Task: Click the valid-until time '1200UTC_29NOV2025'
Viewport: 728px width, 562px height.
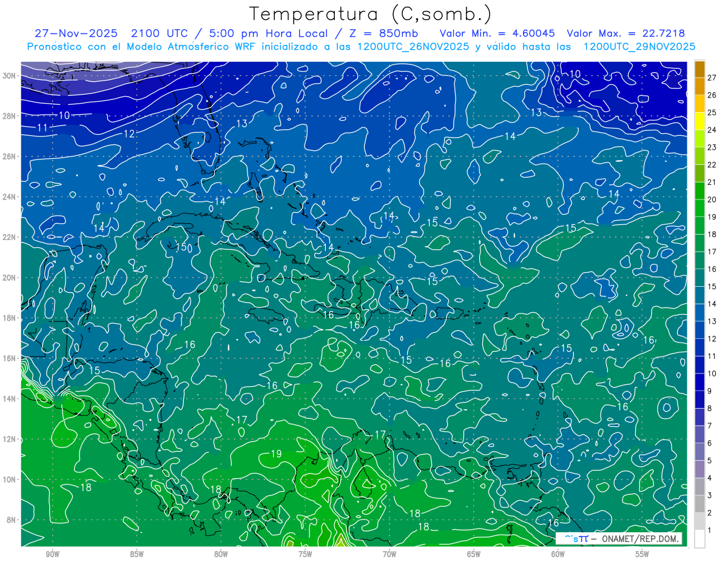Action: click(x=639, y=47)
